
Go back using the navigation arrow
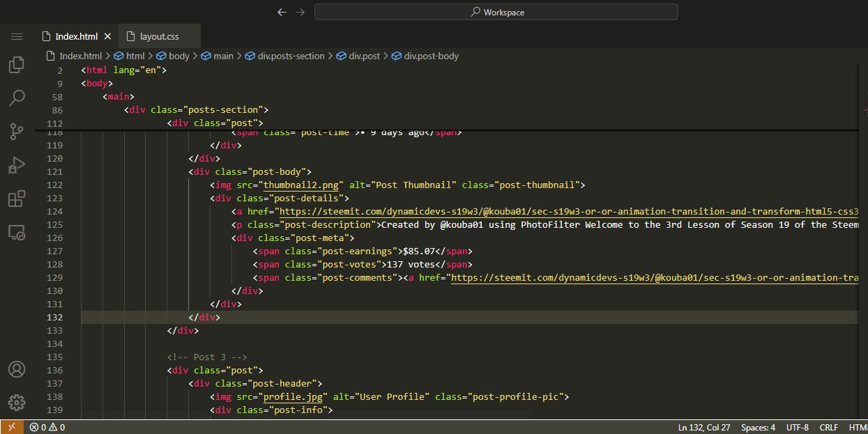[x=282, y=12]
